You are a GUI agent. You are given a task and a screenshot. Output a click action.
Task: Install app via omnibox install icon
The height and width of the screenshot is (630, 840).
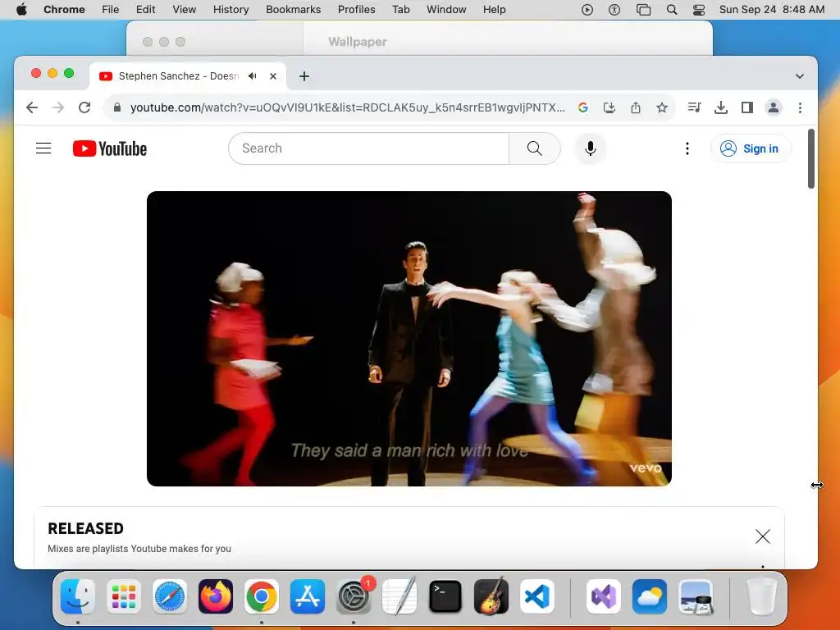point(609,107)
